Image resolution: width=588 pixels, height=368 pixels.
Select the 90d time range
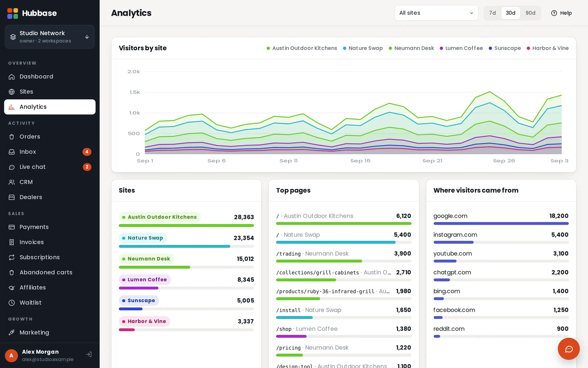coord(530,13)
